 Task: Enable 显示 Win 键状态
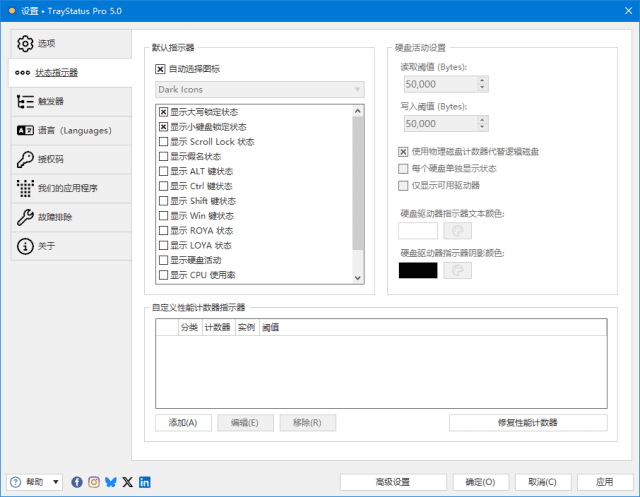163,215
